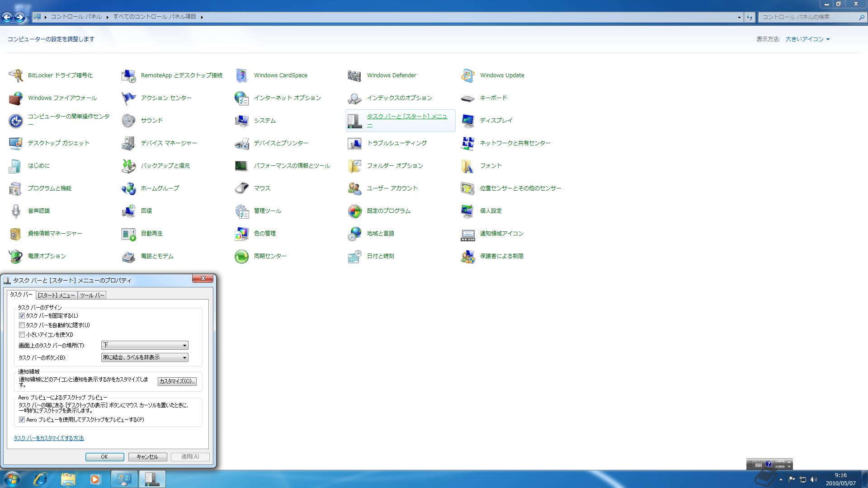Launch Windows Media Player from taskbar

click(95, 479)
